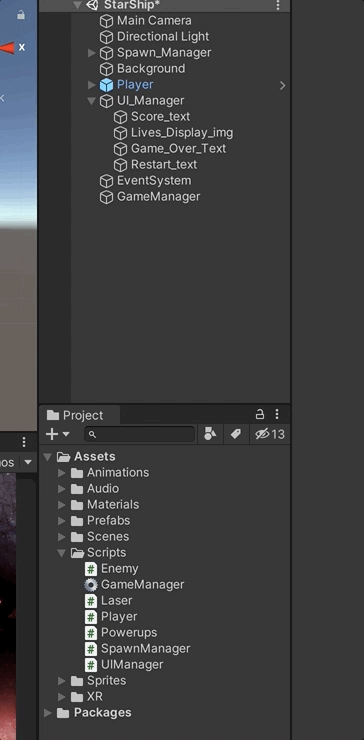The image size is (364, 740).
Task: Select Game_Over_Text in the Hierarchy
Action: coord(178,149)
